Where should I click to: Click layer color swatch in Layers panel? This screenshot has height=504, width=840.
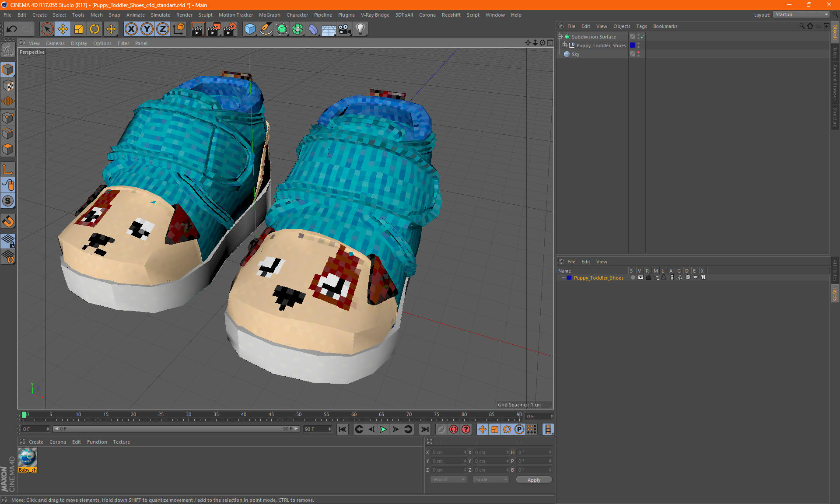pyautogui.click(x=569, y=278)
